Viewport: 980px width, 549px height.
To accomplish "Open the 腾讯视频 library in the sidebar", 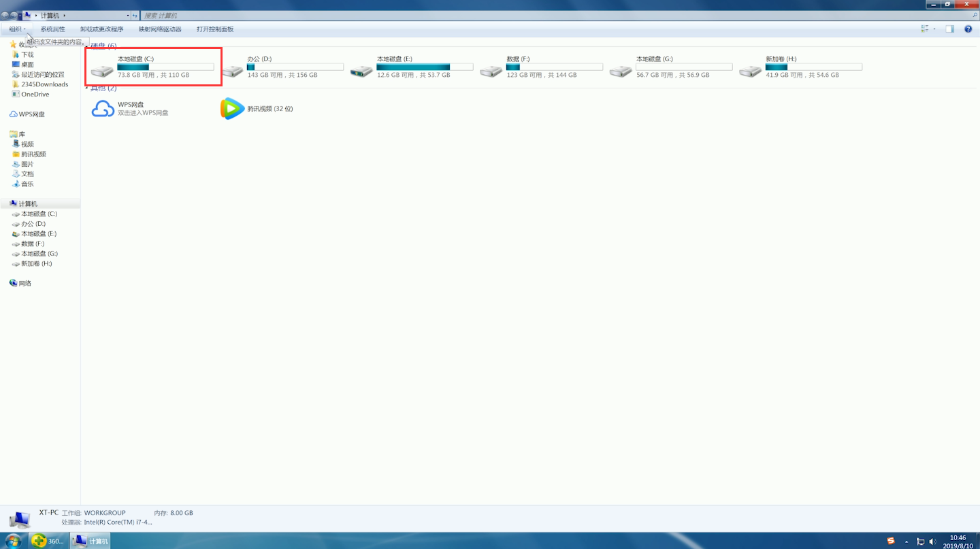I will coord(29,154).
